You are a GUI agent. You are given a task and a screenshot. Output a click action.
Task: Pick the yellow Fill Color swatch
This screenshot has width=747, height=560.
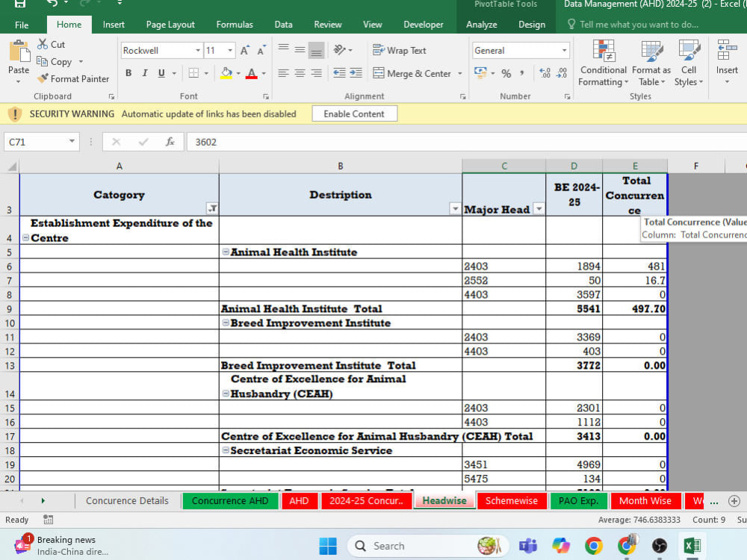click(x=226, y=73)
